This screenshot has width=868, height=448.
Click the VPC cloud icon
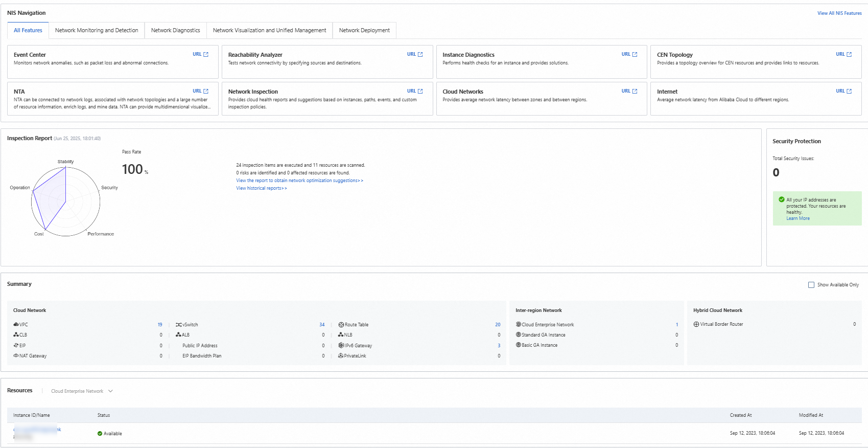pyautogui.click(x=16, y=325)
